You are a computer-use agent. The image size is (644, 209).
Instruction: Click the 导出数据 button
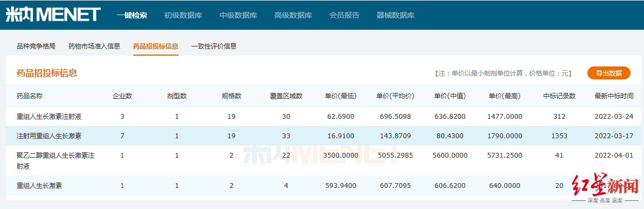[x=608, y=73]
